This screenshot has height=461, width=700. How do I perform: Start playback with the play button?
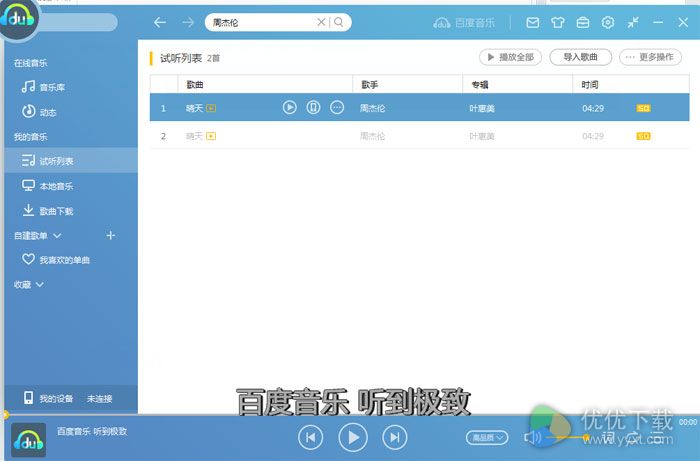(353, 437)
